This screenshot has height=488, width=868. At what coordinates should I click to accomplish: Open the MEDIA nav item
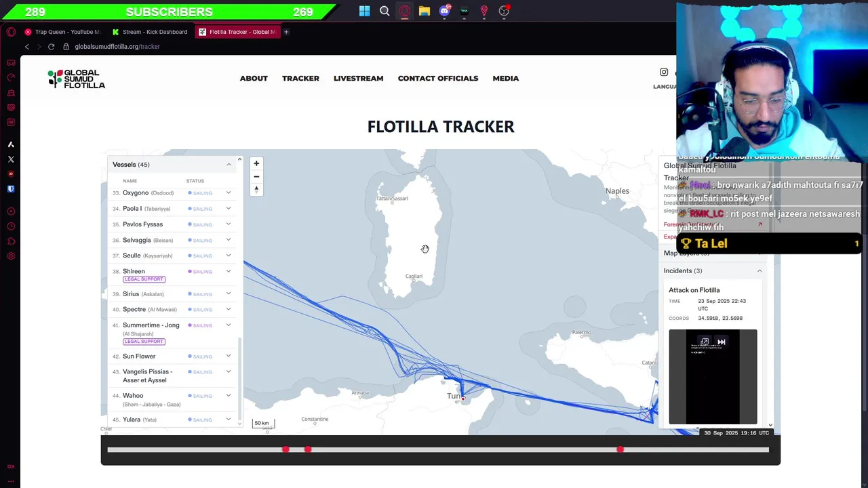pos(505,79)
